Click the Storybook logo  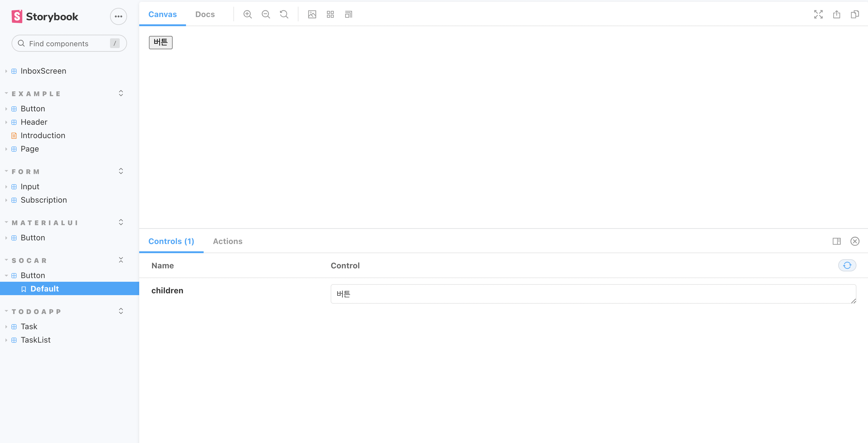(x=45, y=16)
